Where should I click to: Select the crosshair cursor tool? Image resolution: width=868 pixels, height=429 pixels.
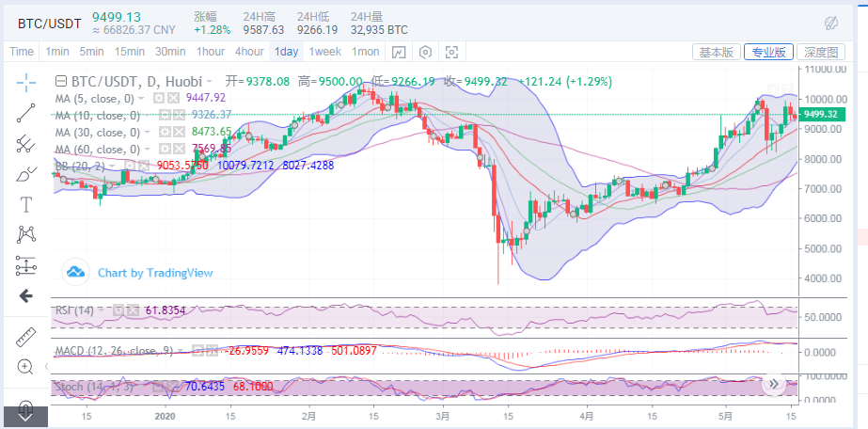click(x=25, y=82)
